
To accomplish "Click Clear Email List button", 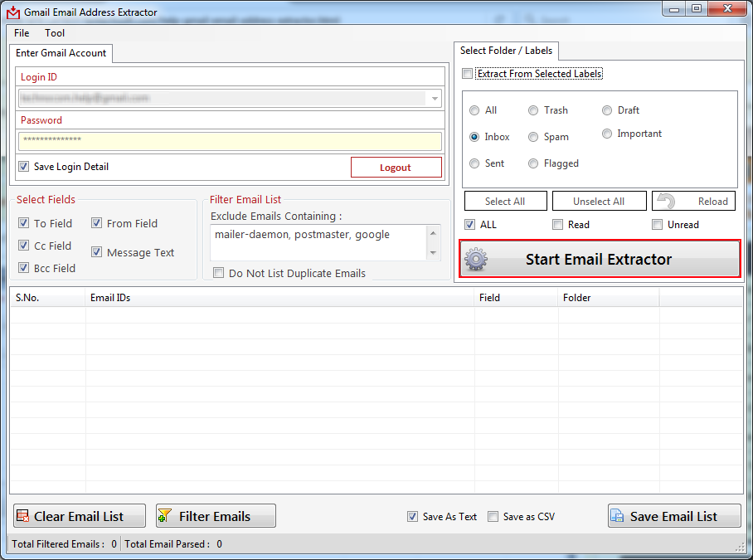I will click(x=80, y=516).
